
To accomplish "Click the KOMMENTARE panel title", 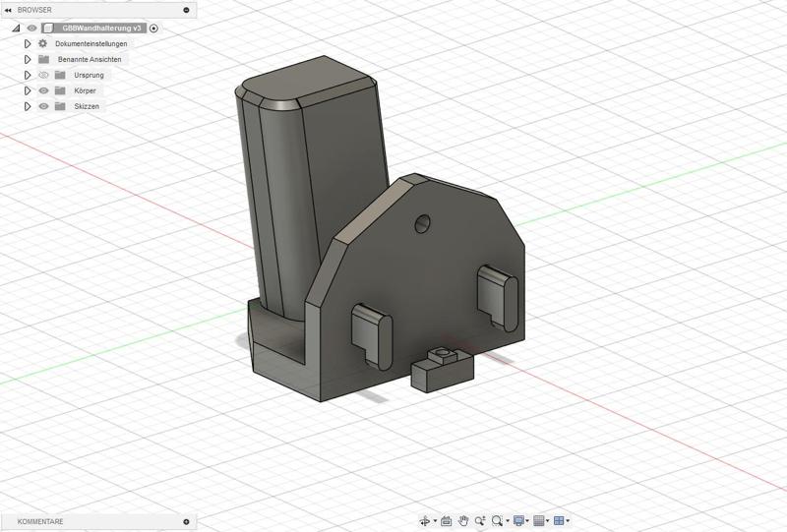I will pos(40,522).
